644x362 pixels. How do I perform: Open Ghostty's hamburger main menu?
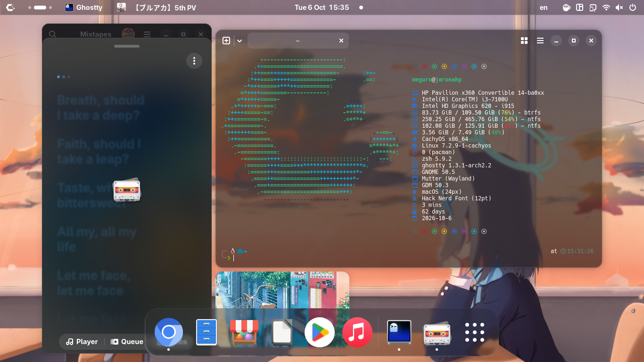[x=540, y=41]
